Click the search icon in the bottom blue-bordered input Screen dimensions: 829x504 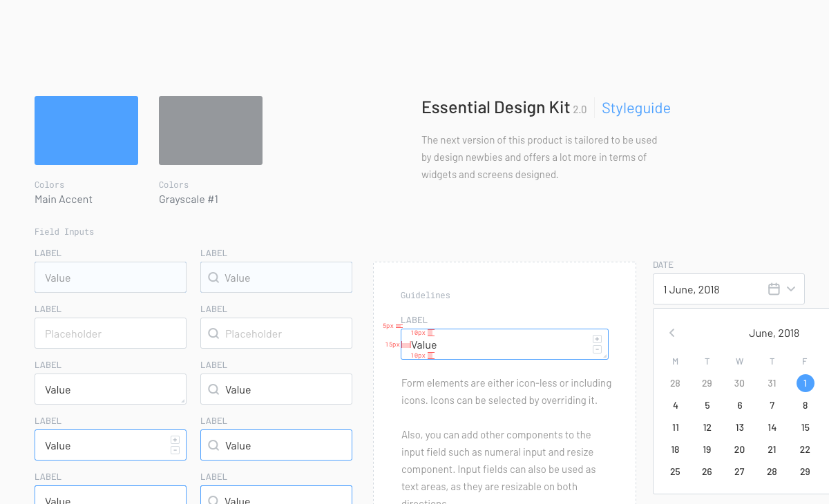(215, 498)
